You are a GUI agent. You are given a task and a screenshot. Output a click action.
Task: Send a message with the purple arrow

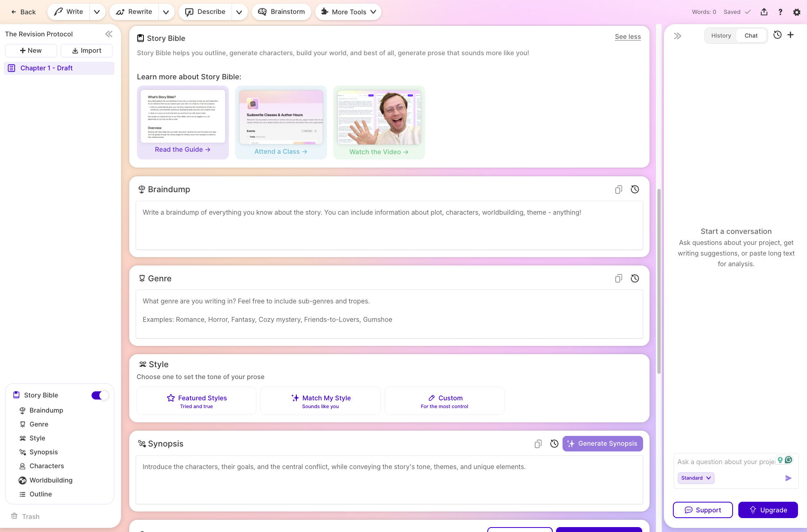point(788,478)
